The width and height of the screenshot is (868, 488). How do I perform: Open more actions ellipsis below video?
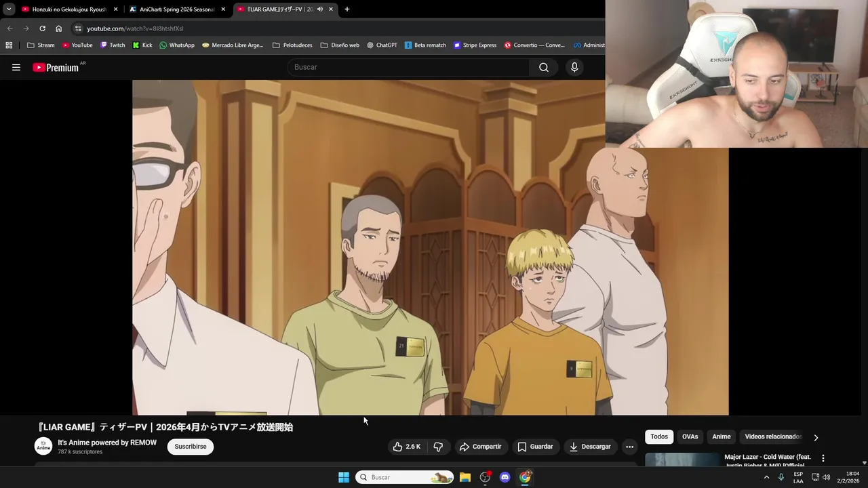pos(629,447)
